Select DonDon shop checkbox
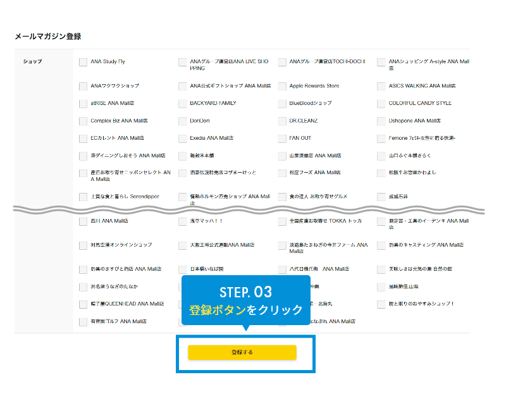The height and width of the screenshot is (420, 506). pyautogui.click(x=182, y=121)
